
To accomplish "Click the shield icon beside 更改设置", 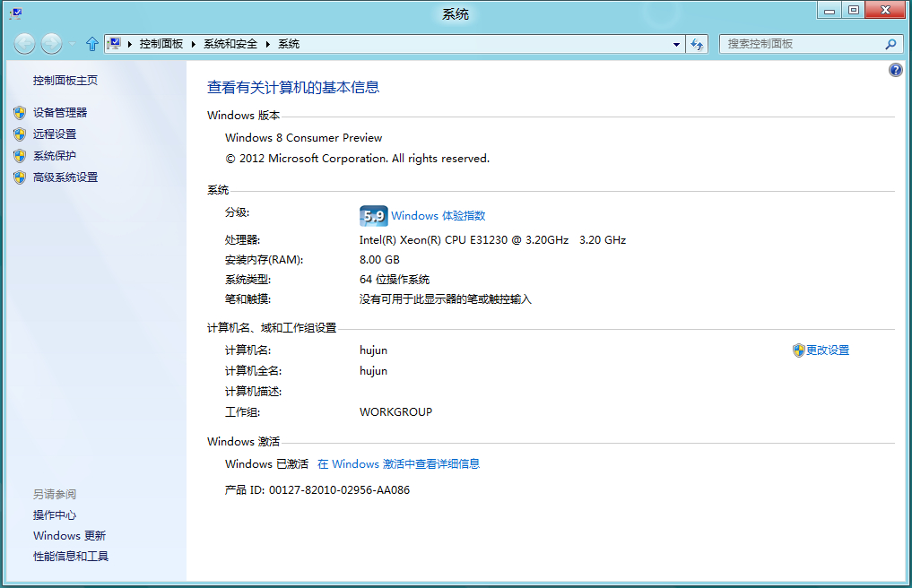I will point(799,350).
